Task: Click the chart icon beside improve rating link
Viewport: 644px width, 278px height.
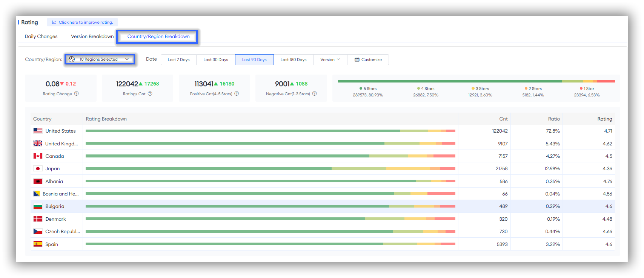Action: 54,22
